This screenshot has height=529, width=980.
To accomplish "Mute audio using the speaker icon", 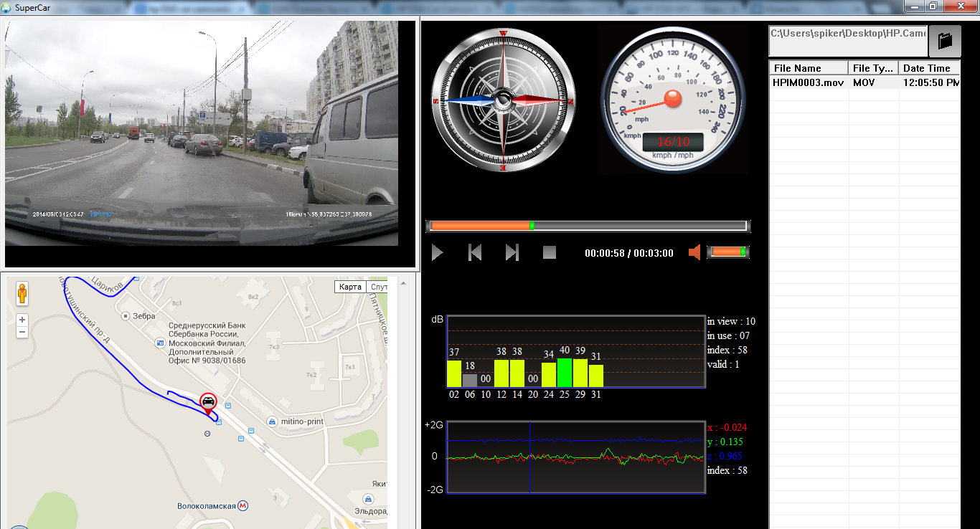I will 694,252.
